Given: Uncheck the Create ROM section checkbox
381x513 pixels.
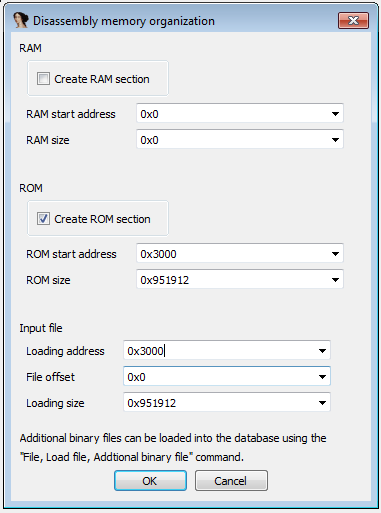Looking at the screenshot, I should tap(43, 219).
